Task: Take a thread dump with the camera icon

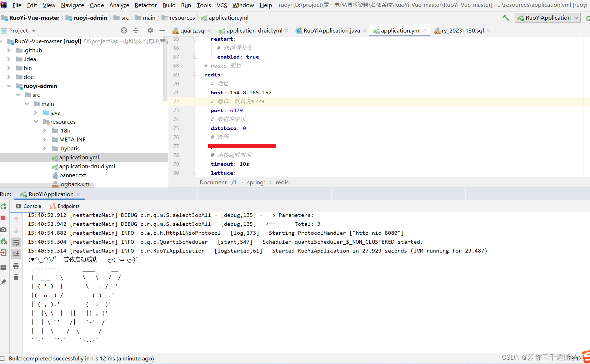Action: pyautogui.click(x=4, y=229)
